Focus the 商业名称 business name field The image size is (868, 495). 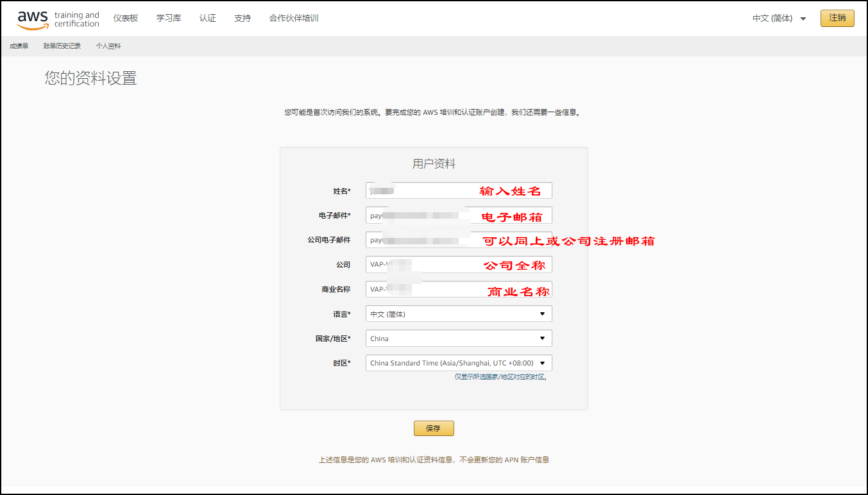point(459,289)
